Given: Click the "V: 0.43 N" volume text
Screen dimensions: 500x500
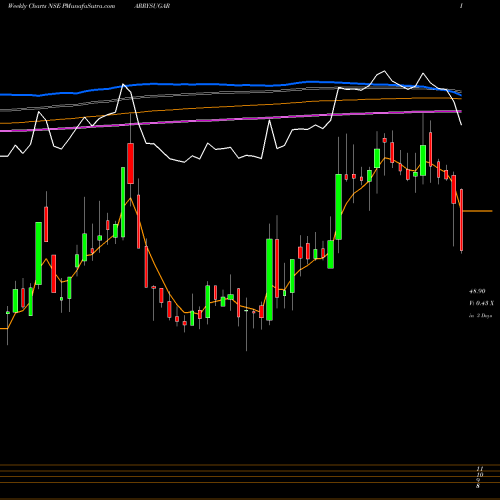Looking at the screenshot, I should pyautogui.click(x=482, y=303).
